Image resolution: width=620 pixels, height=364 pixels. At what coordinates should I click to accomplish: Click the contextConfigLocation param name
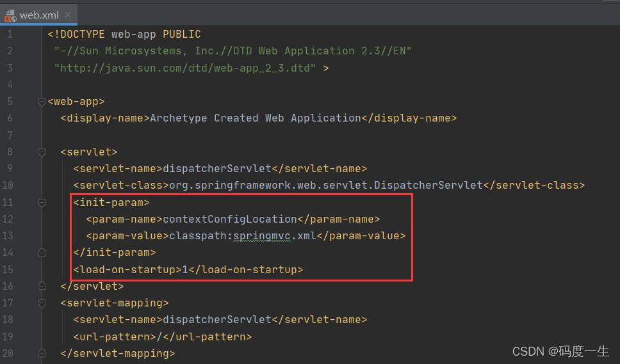[x=230, y=219]
